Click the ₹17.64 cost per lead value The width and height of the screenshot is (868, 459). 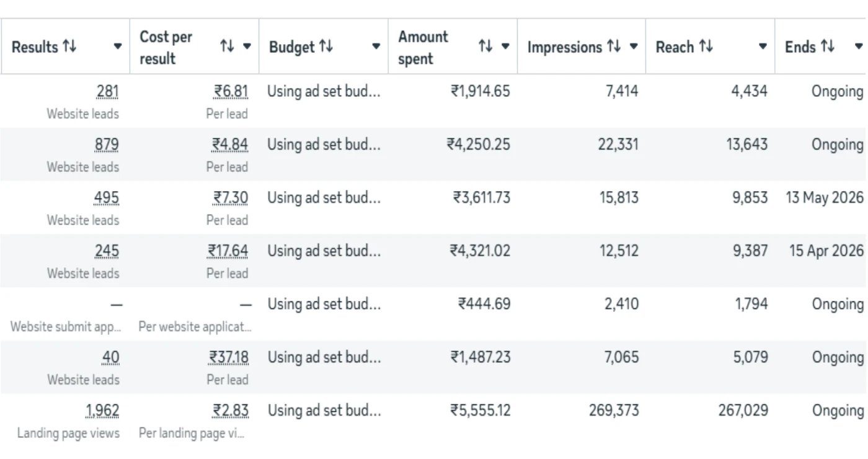click(x=228, y=251)
